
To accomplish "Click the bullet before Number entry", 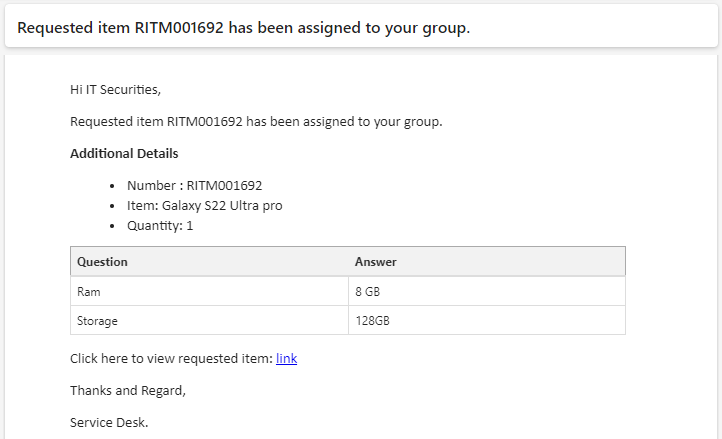I will [x=112, y=186].
